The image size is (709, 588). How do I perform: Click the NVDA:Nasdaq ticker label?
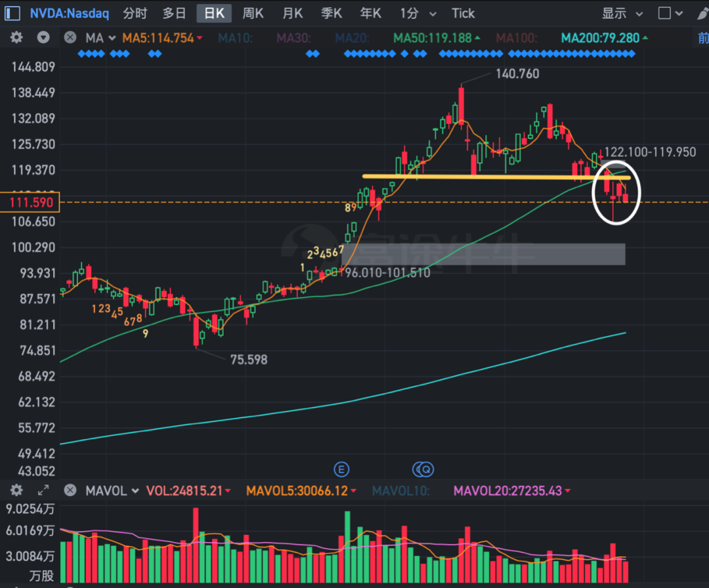[70, 13]
